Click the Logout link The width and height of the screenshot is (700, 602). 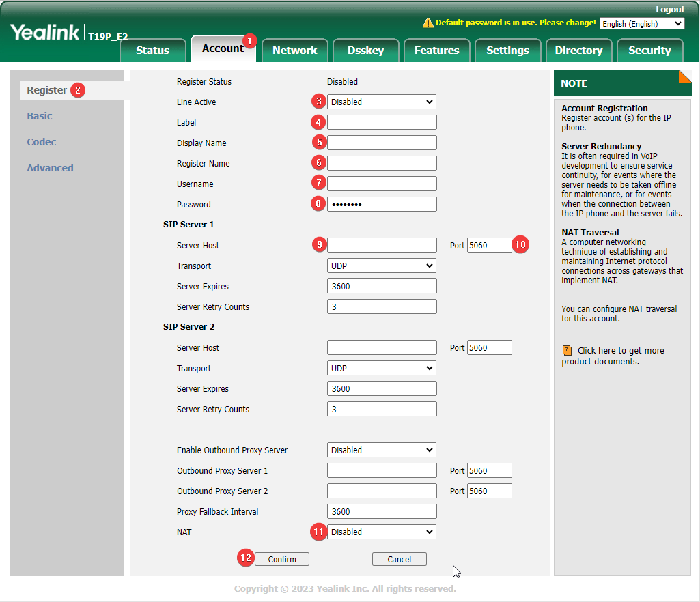669,10
